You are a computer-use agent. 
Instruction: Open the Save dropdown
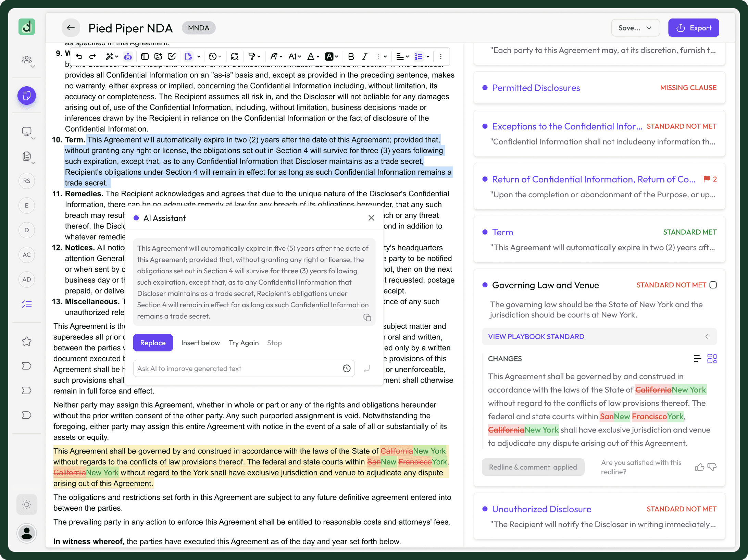[x=635, y=28]
